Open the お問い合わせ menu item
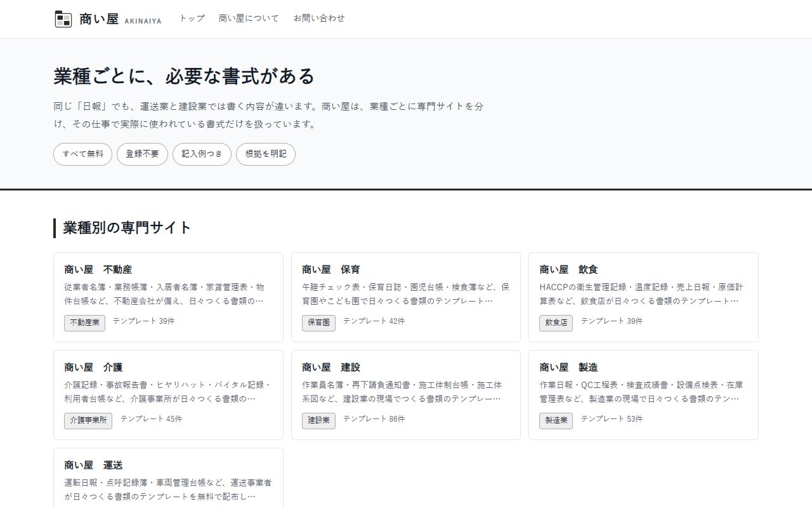The width and height of the screenshot is (812, 508). (x=319, y=18)
